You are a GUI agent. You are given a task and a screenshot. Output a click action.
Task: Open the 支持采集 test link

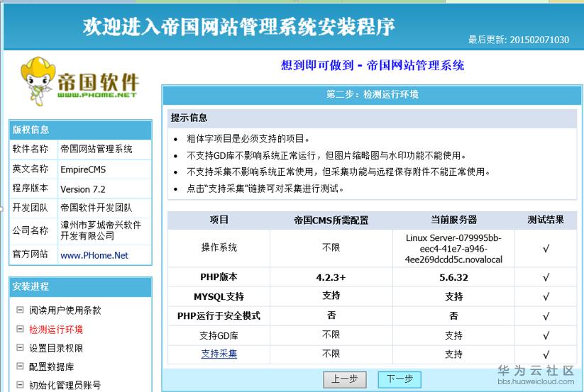(219, 354)
